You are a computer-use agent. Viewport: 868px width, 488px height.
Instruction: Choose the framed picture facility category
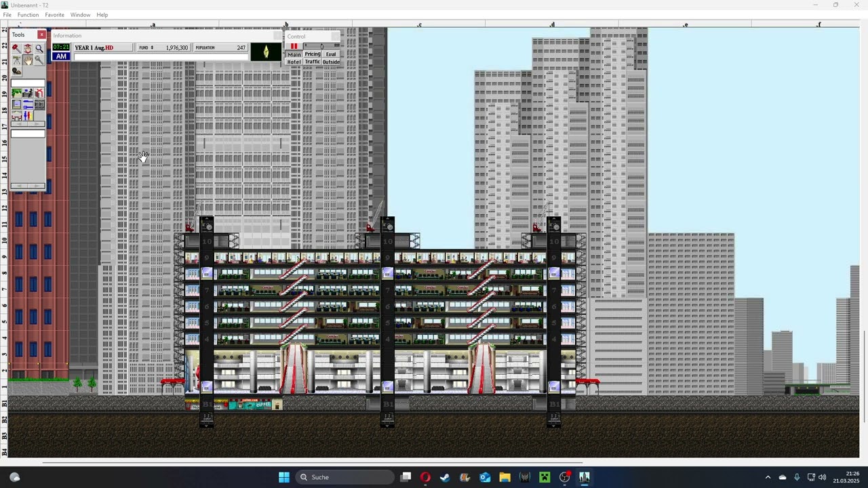[x=16, y=104]
